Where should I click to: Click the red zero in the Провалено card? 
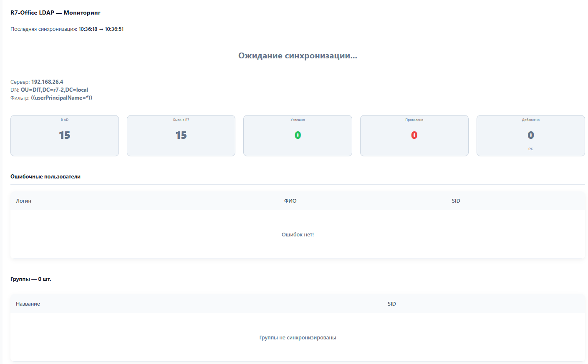click(x=414, y=136)
